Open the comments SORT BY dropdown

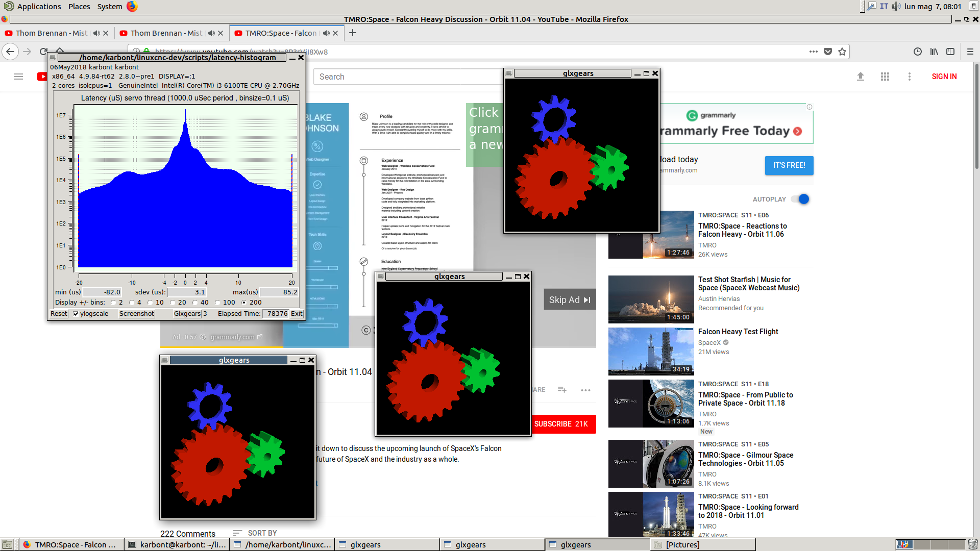click(x=255, y=533)
